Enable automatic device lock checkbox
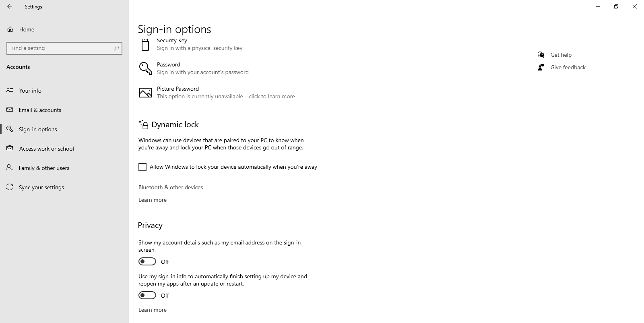Viewport: 644px width, 323px height. [142, 167]
